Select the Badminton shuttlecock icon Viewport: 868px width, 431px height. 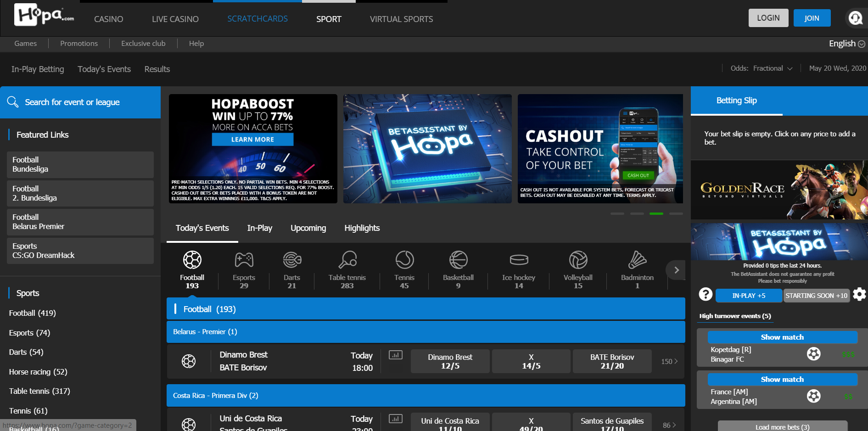(637, 260)
